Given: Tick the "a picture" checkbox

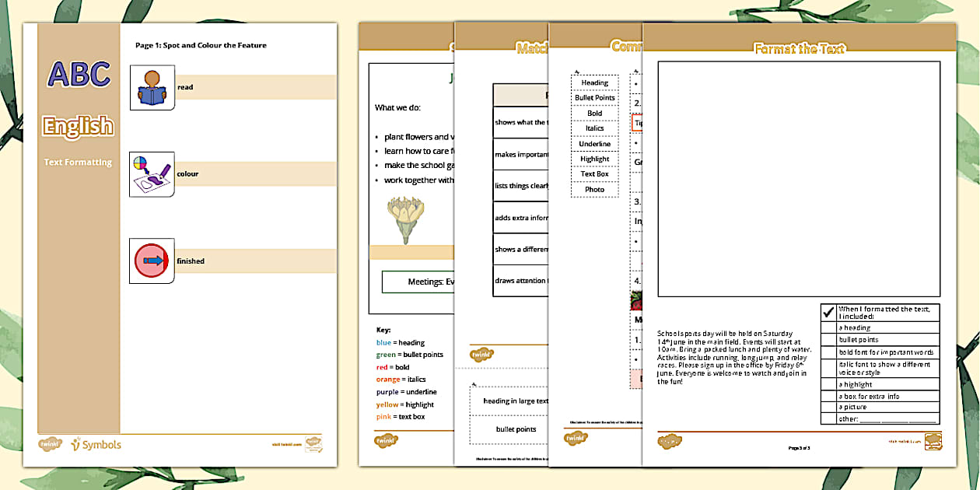Looking at the screenshot, I should pos(831,406).
